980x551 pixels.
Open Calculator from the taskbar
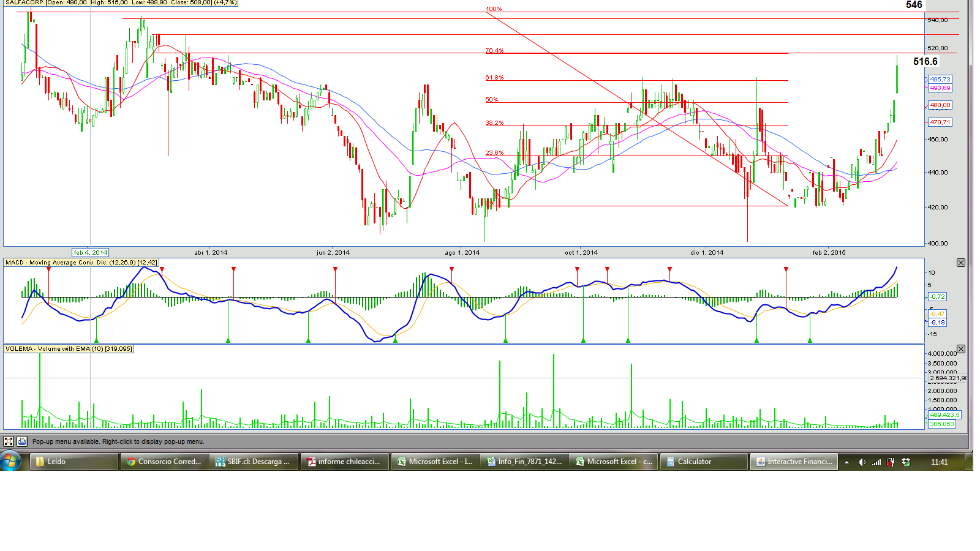pos(704,462)
